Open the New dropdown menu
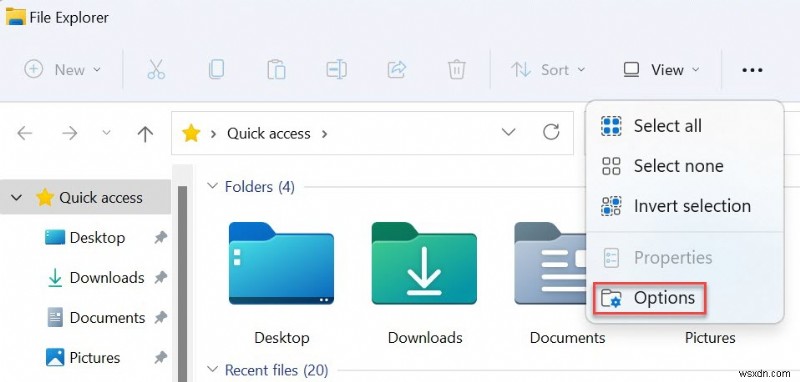The image size is (800, 382). [62, 69]
